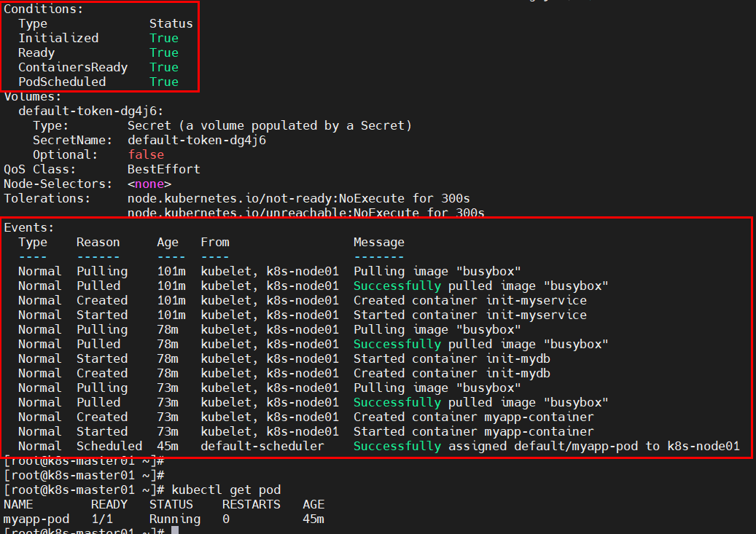The height and width of the screenshot is (534, 756).
Task: Select 'Started container init-myservice' message
Action: [470, 315]
